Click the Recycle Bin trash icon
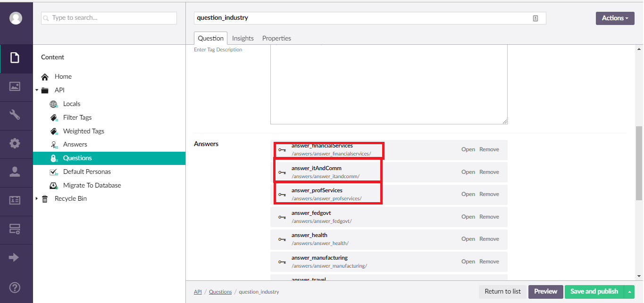This screenshot has height=303, width=644. (45, 199)
